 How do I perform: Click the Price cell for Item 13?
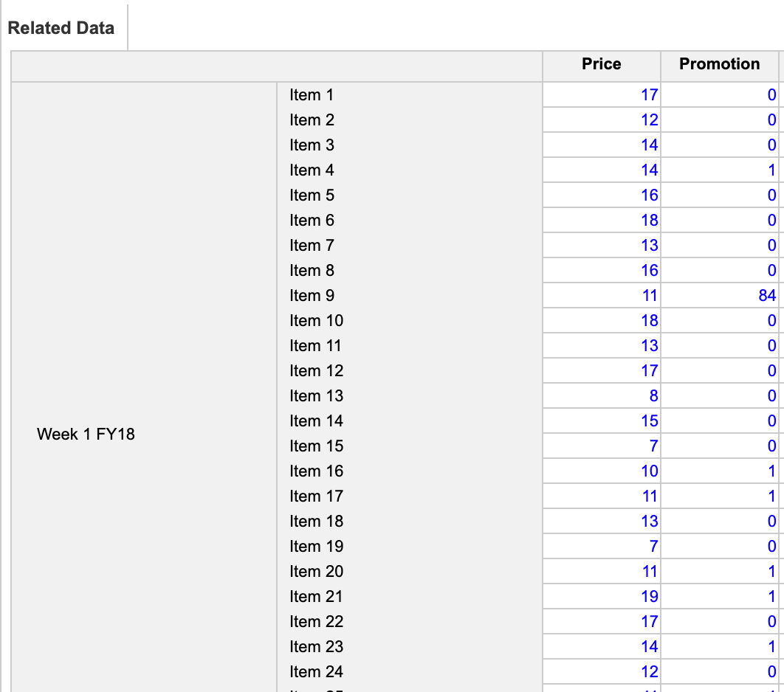[x=602, y=395]
